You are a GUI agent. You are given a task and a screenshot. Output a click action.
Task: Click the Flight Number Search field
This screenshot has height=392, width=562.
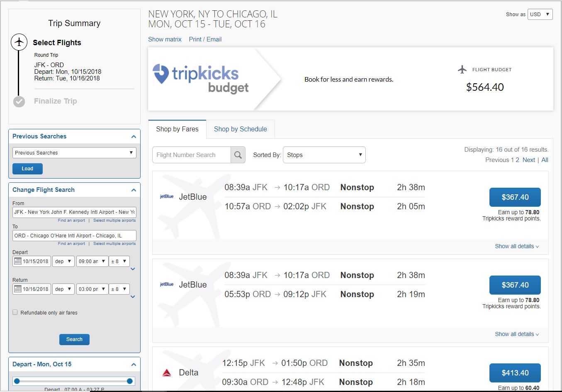(191, 155)
